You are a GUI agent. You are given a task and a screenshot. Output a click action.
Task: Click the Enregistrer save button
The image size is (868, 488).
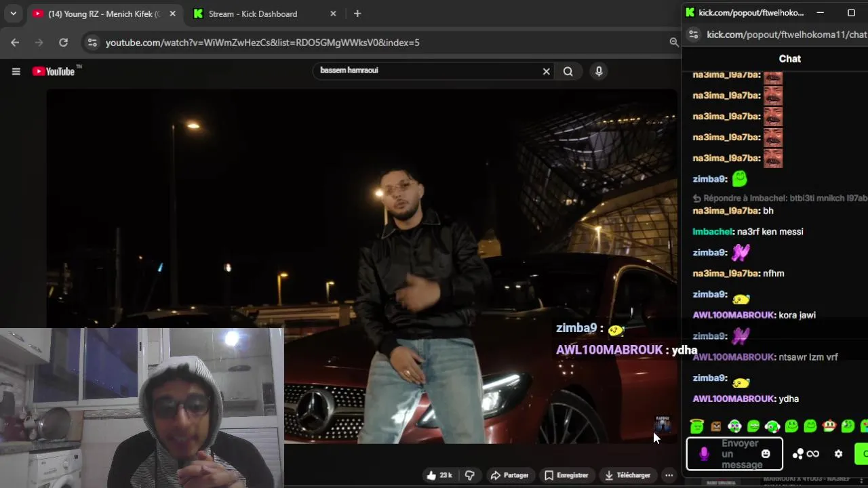tap(566, 475)
